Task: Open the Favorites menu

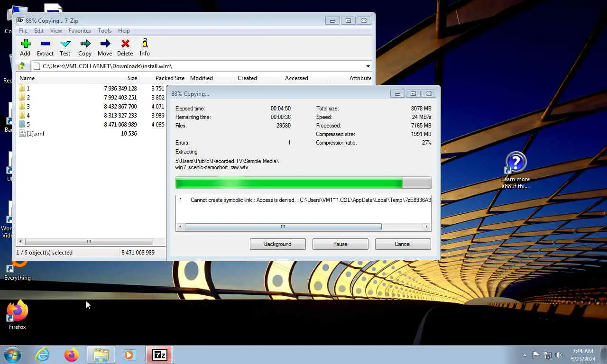Action: [x=80, y=31]
